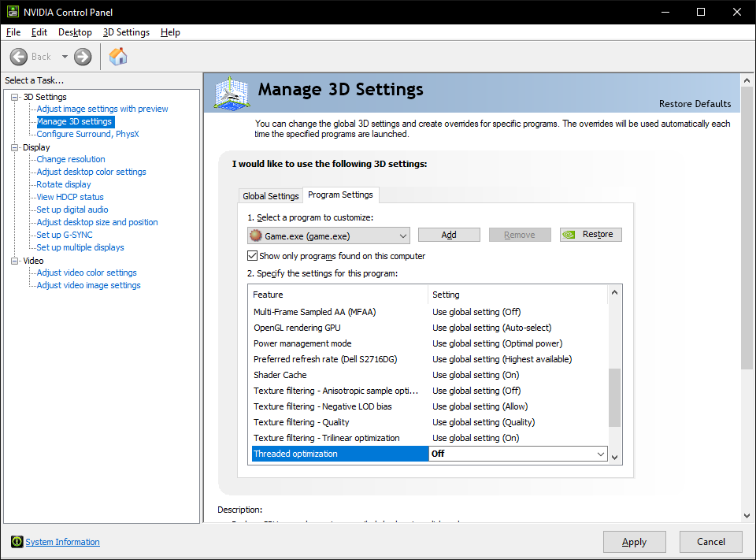Click the Game.exe program icon
Image resolution: width=756 pixels, height=560 pixels.
click(x=255, y=235)
